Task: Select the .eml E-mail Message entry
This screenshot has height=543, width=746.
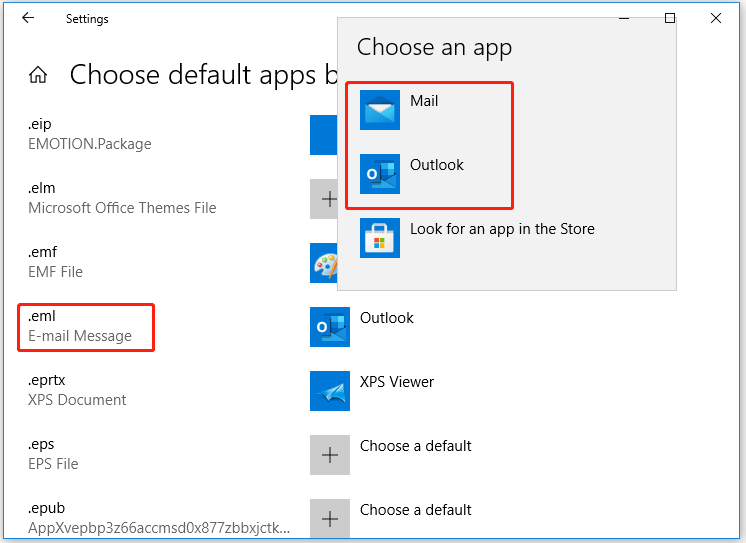Action: [x=80, y=326]
